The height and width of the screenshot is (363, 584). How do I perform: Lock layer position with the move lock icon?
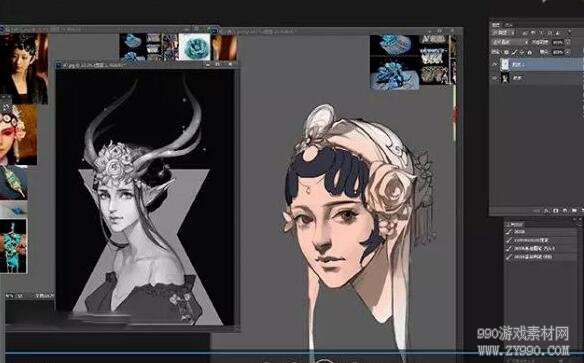(522, 52)
